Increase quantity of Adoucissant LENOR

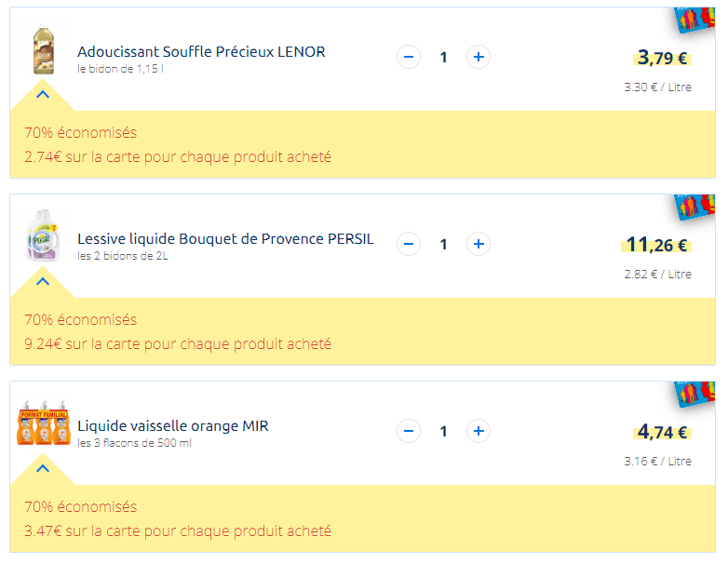479,57
